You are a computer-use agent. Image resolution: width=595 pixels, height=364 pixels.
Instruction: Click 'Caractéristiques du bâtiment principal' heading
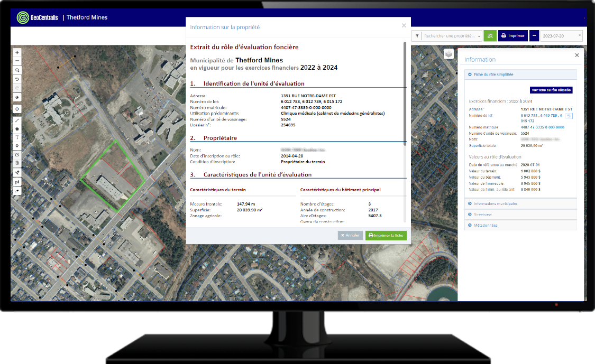coord(341,190)
